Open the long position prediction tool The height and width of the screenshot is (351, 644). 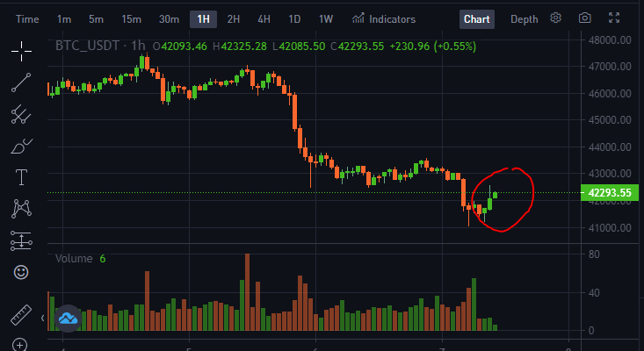pyautogui.click(x=21, y=240)
